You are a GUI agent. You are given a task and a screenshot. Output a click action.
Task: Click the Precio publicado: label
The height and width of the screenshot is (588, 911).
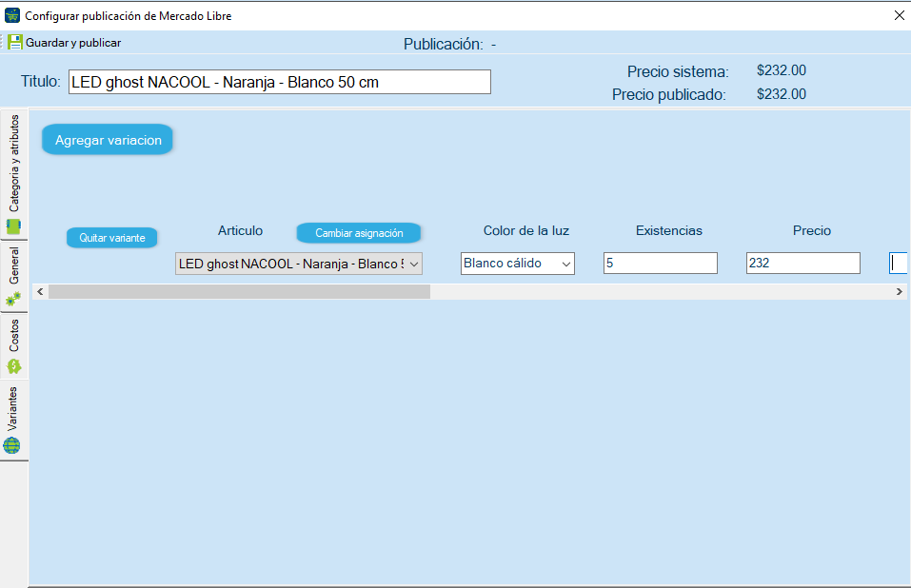pyautogui.click(x=668, y=94)
